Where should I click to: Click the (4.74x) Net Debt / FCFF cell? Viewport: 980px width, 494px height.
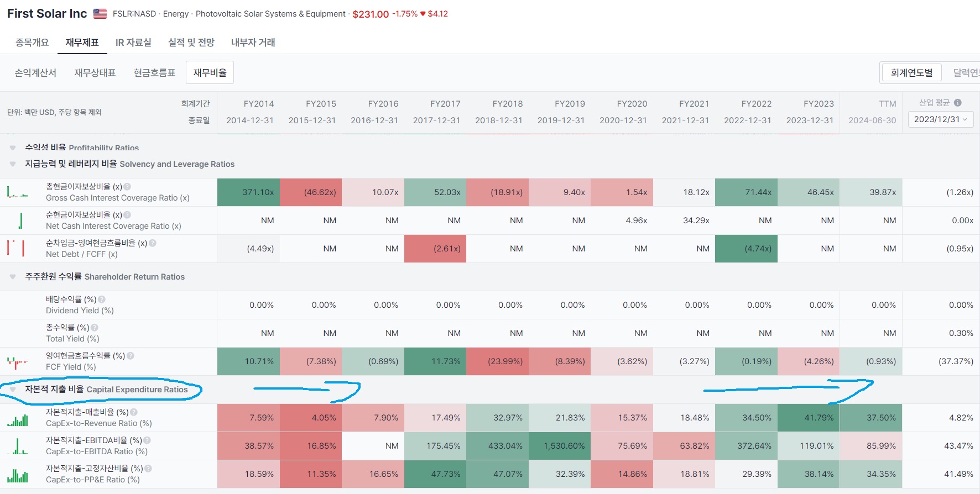click(746, 249)
